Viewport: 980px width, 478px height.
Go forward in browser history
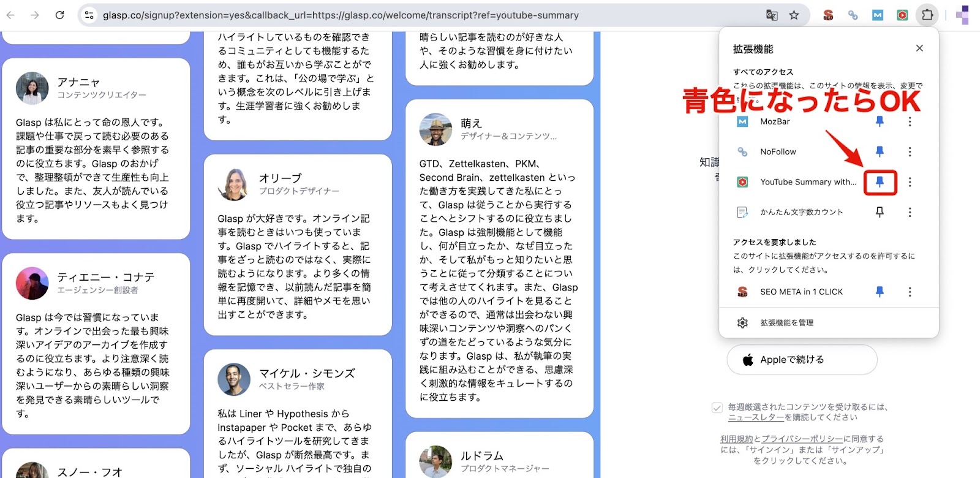pyautogui.click(x=35, y=15)
